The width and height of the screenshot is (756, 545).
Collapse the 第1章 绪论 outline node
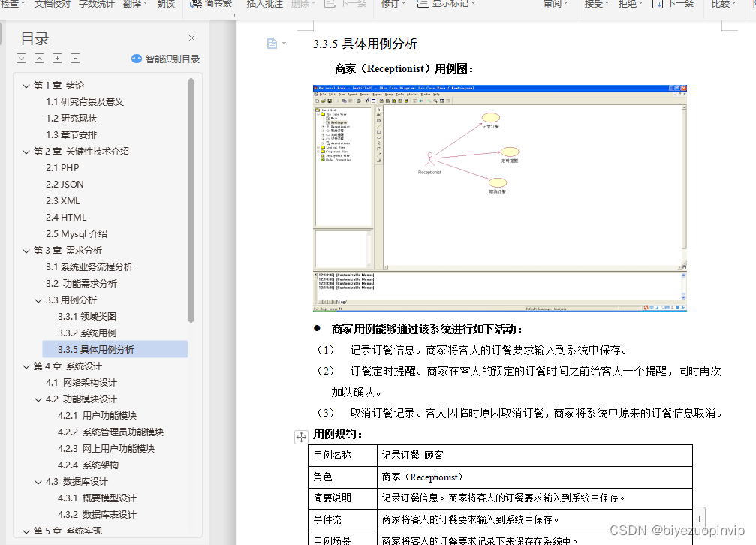click(26, 86)
